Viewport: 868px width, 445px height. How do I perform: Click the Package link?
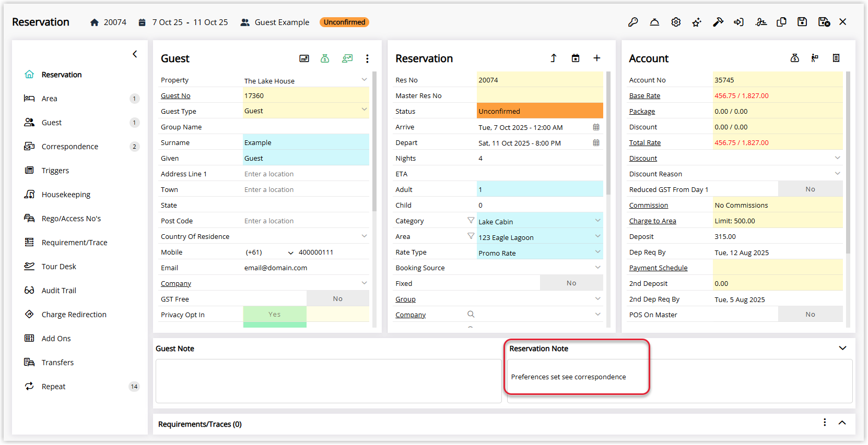coord(642,111)
